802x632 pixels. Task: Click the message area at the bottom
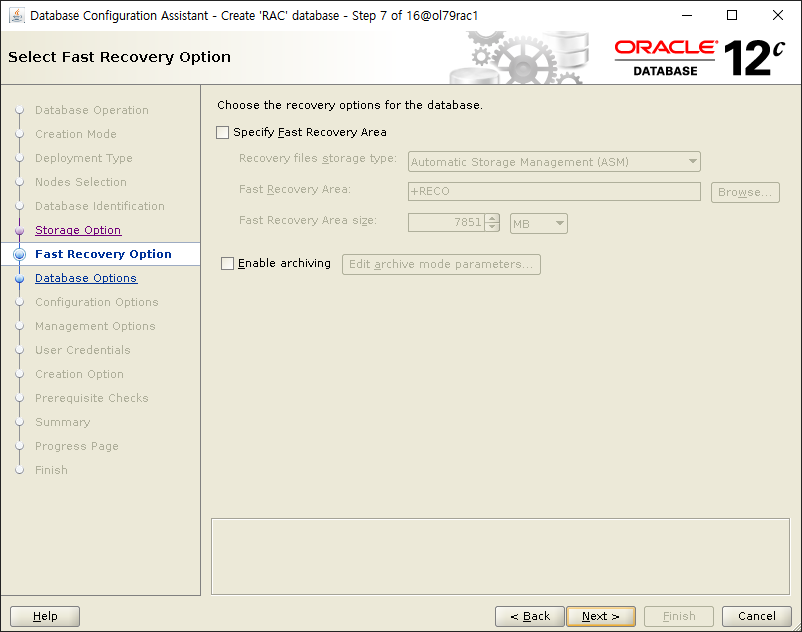click(500, 556)
